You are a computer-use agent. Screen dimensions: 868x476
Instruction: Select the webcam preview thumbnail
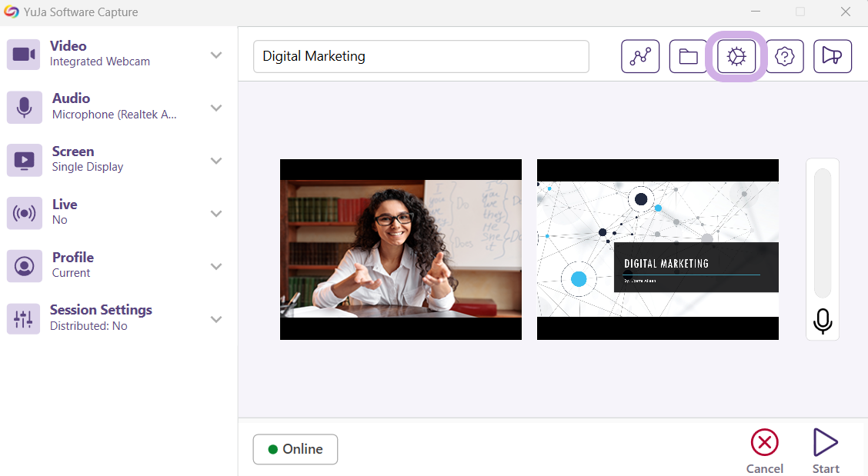(400, 249)
